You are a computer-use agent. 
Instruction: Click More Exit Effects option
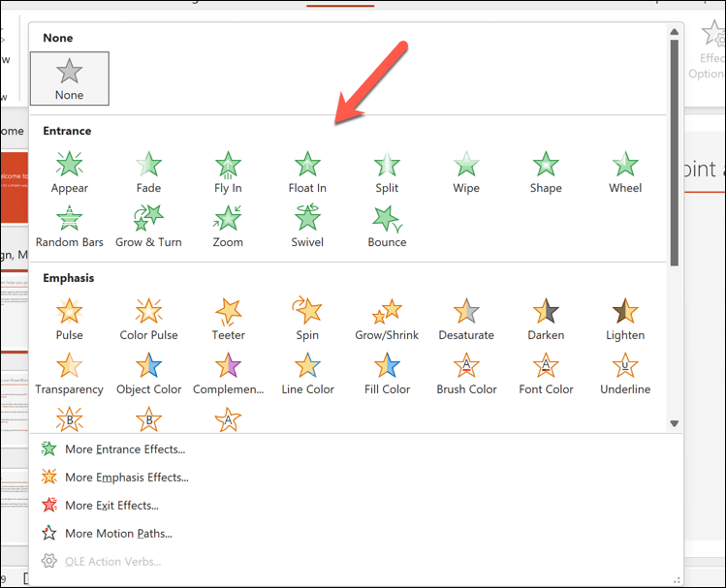pyautogui.click(x=110, y=505)
